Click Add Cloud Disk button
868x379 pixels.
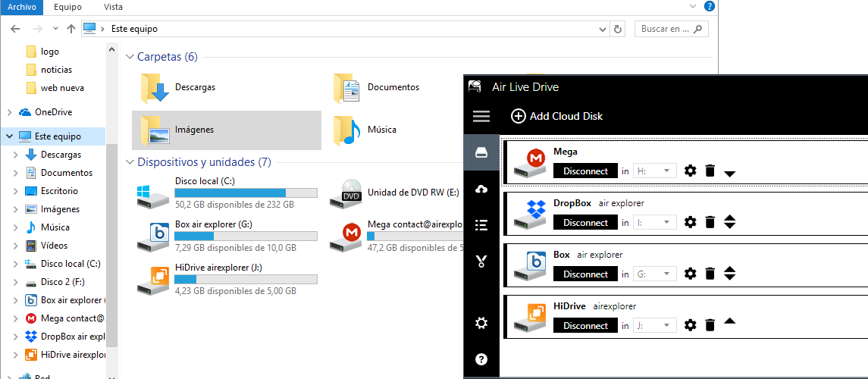pos(556,116)
